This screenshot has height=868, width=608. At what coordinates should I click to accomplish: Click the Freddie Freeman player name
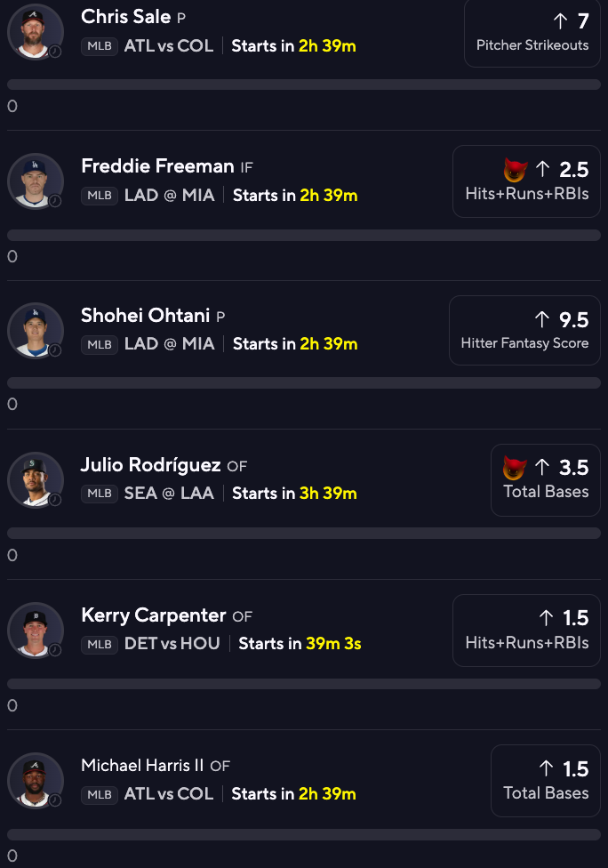[x=157, y=166]
